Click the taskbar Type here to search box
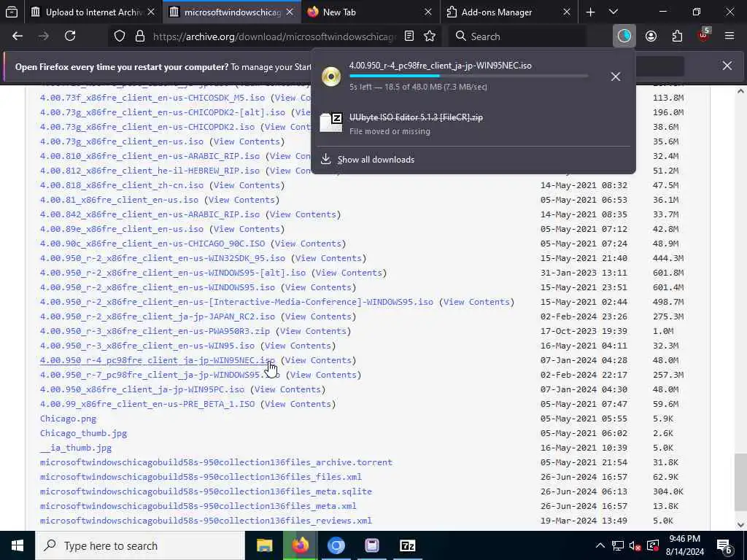Image resolution: width=747 pixels, height=560 pixels. click(x=140, y=545)
